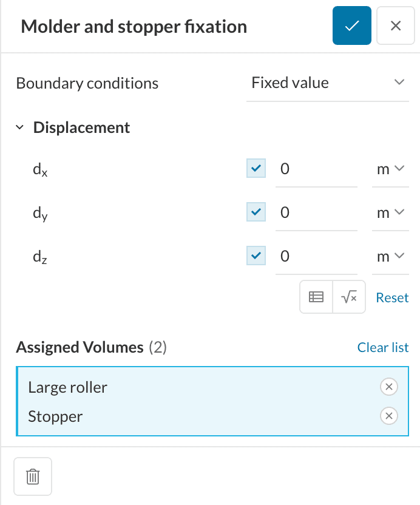This screenshot has height=505, width=420.
Task: Collapse the Displacement section
Action: tap(20, 128)
